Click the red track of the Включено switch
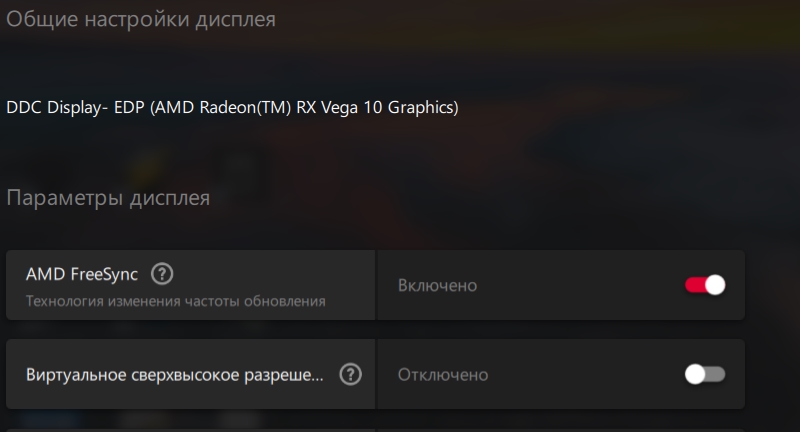This screenshot has height=432, width=800. (694, 285)
